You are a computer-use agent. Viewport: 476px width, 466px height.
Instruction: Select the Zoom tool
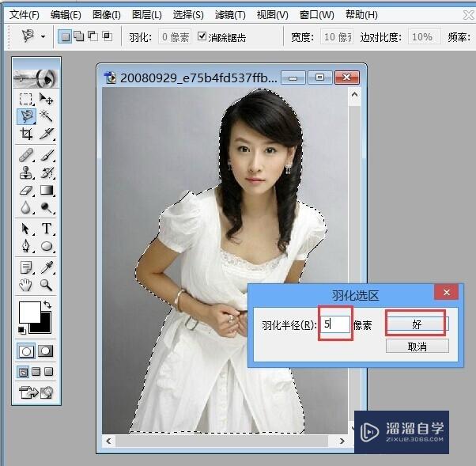tap(46, 285)
